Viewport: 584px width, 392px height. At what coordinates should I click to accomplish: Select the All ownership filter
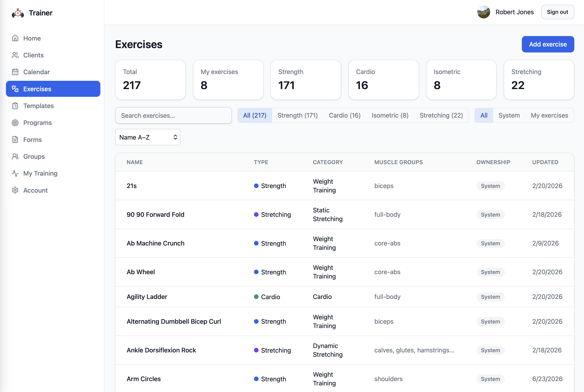click(484, 115)
